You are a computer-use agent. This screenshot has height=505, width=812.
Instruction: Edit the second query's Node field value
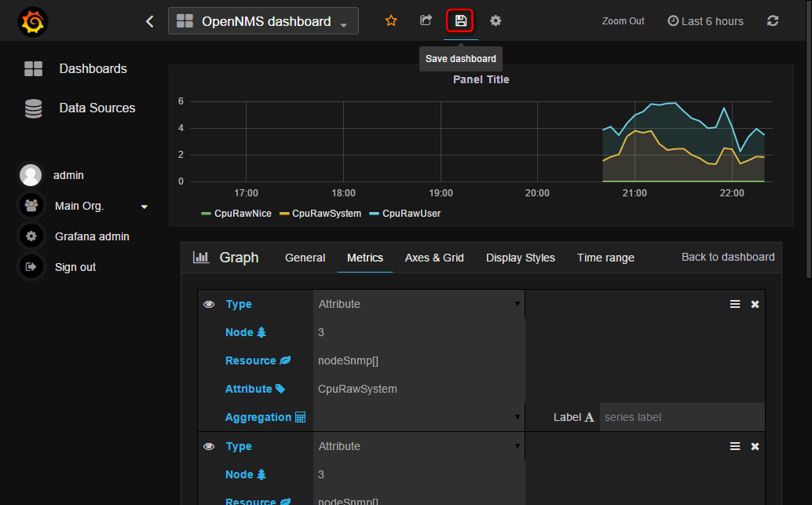pos(419,474)
